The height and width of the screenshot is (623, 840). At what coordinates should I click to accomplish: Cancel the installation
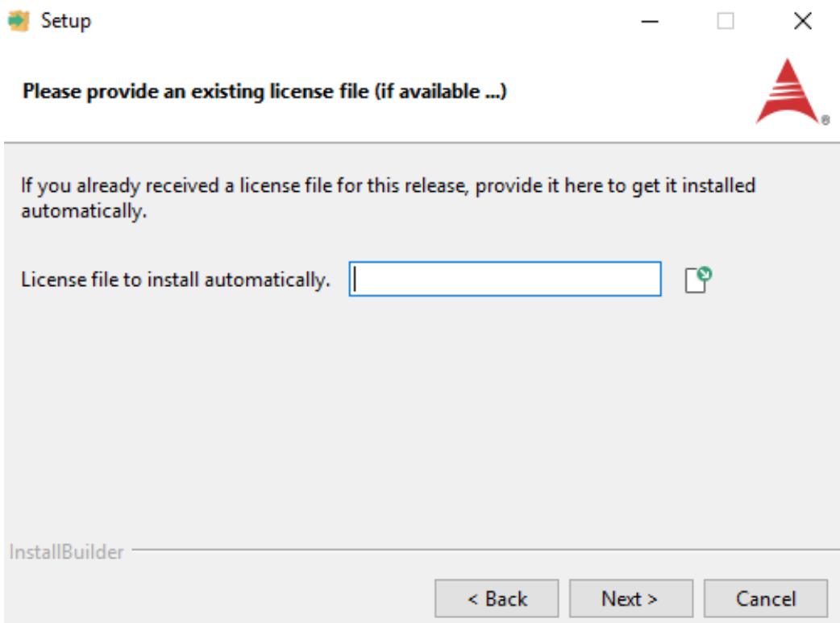pyautogui.click(x=766, y=598)
